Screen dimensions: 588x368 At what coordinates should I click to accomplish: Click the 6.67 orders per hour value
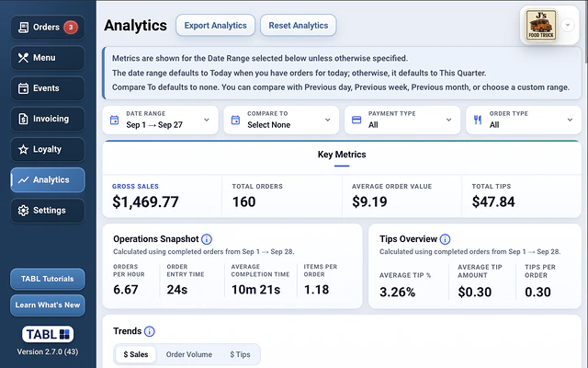pyautogui.click(x=126, y=290)
